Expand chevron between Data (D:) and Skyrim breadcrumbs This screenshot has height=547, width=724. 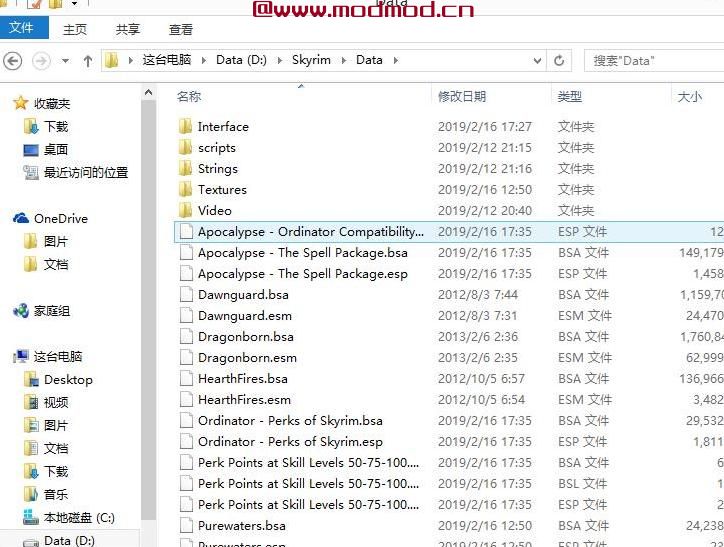(279, 60)
